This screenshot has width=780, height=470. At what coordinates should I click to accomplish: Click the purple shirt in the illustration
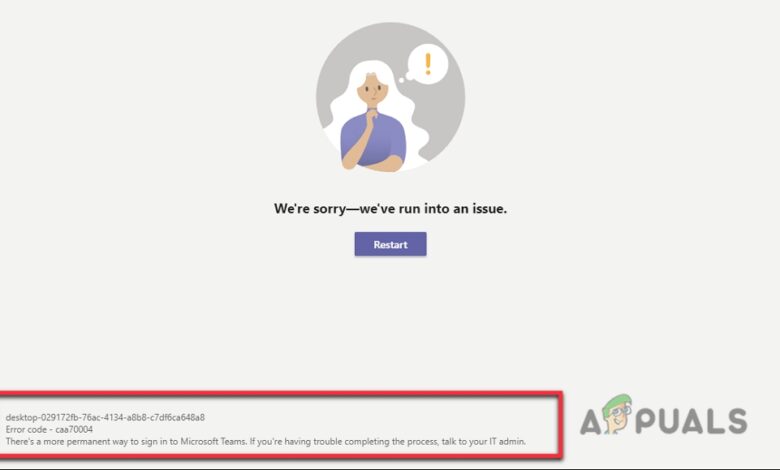click(x=373, y=139)
